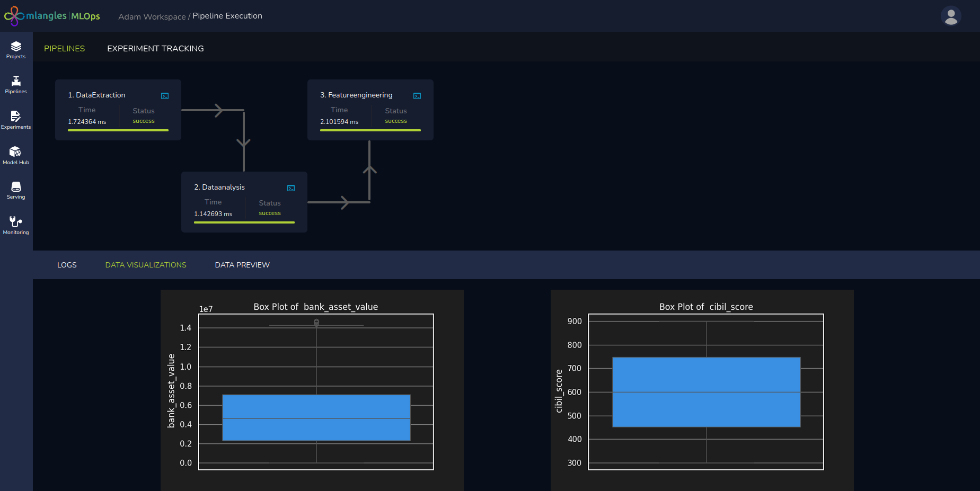Open Featureengineering step terminal icon
This screenshot has height=491, width=980.
[417, 96]
